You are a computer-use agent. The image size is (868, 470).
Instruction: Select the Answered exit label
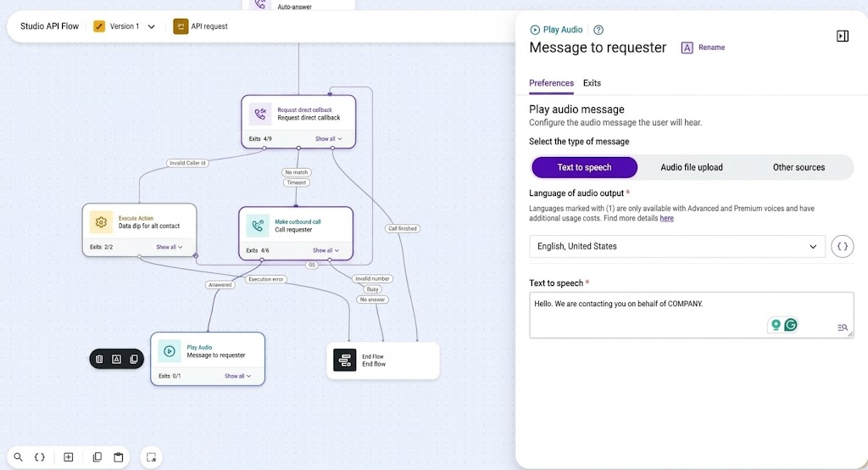click(x=220, y=285)
